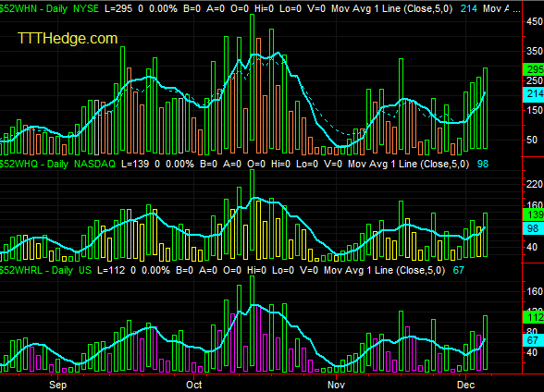The image size is (544, 392).
Task: Select the cyan 67 tag on bottom axis
Action: (534, 340)
